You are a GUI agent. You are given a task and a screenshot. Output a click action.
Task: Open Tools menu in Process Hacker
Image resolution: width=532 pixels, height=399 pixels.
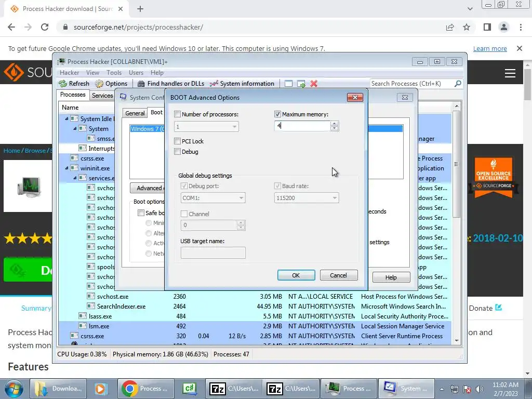[x=114, y=73]
